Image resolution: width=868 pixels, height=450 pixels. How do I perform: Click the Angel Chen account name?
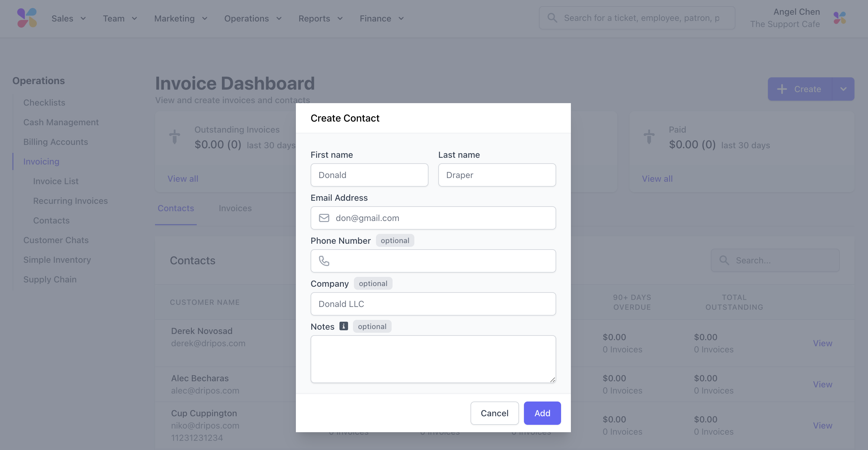(x=796, y=12)
